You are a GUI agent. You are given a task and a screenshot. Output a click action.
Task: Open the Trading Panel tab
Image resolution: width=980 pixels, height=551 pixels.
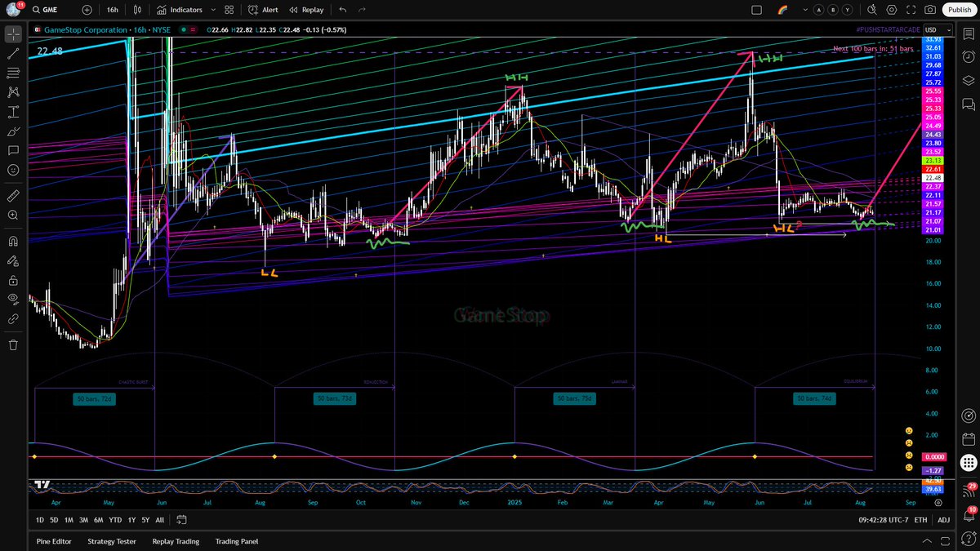237,541
